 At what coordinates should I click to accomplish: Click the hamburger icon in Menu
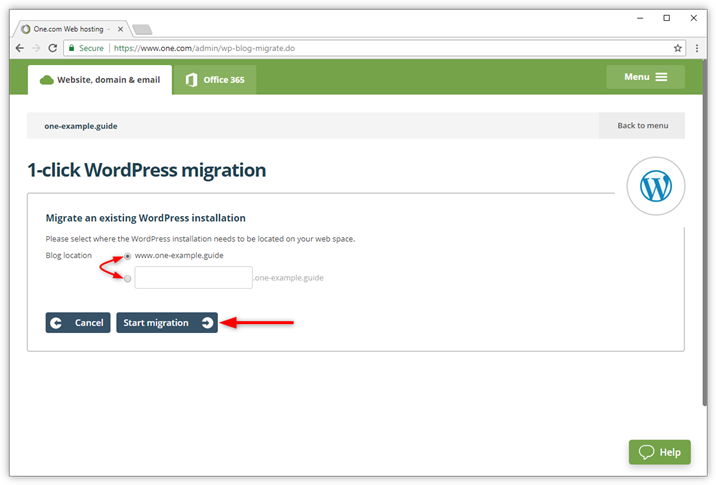tap(661, 77)
